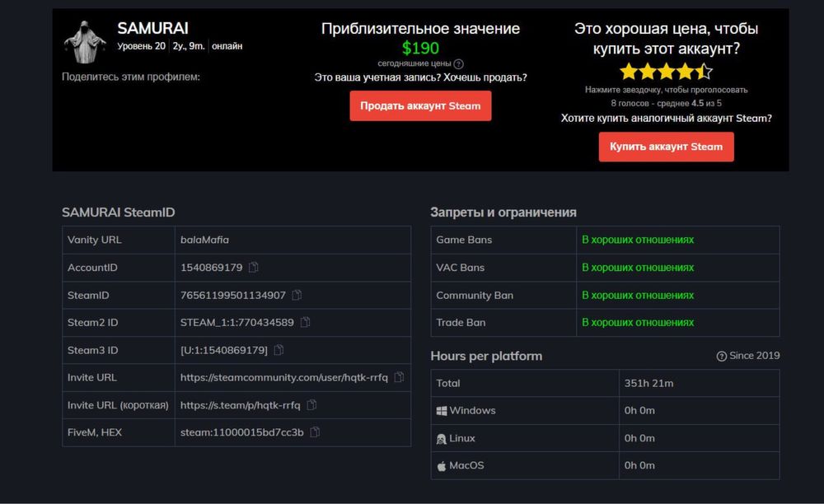
Task: Copy the SteamID 76561199501134907 value
Action: pyautogui.click(x=297, y=295)
